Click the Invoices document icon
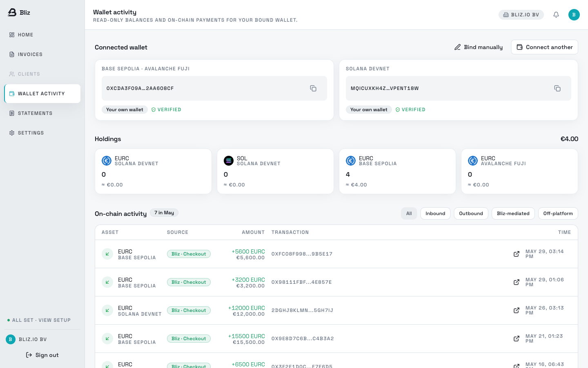The height and width of the screenshot is (368, 588). coord(12,54)
